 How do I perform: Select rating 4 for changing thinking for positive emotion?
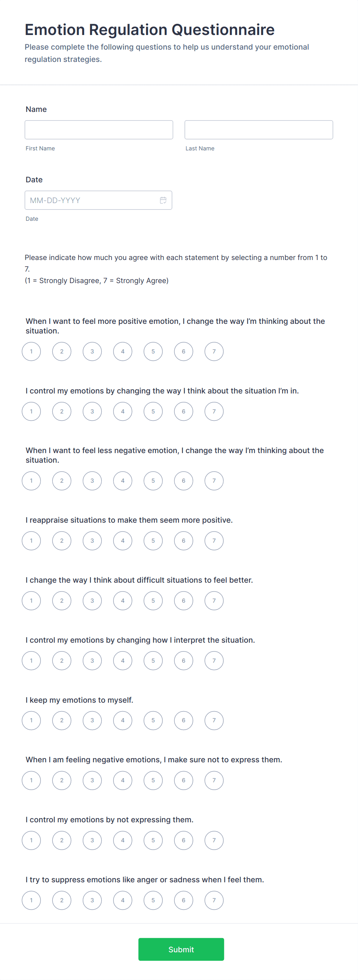tap(122, 351)
